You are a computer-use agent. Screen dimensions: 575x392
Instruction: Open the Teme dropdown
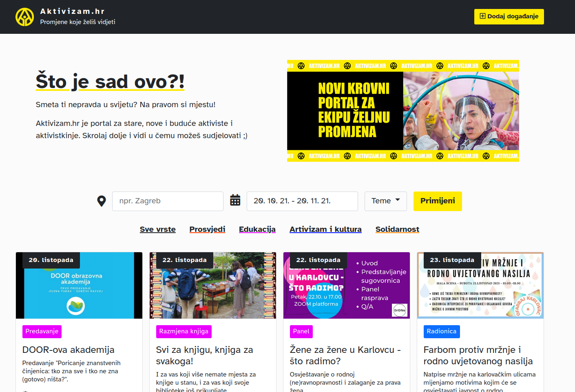pyautogui.click(x=386, y=201)
